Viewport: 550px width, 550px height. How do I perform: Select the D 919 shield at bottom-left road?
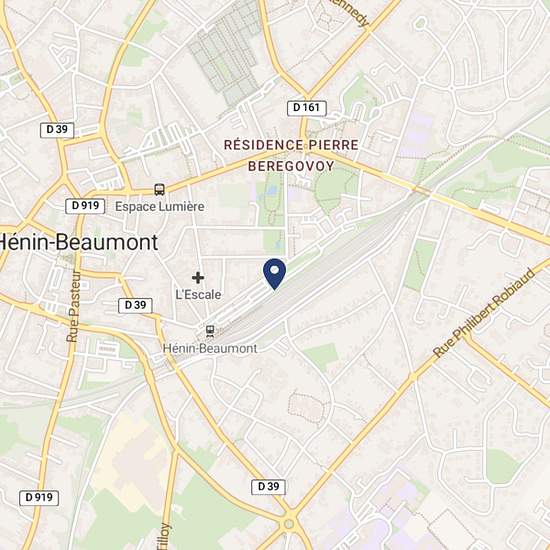click(x=39, y=498)
